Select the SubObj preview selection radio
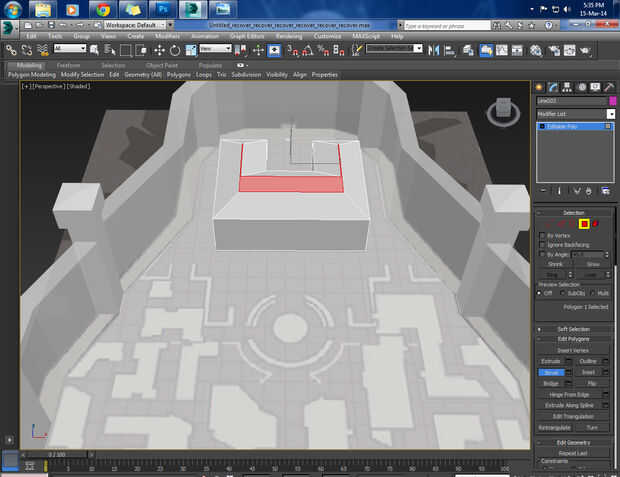The height and width of the screenshot is (477, 620). pyautogui.click(x=563, y=293)
